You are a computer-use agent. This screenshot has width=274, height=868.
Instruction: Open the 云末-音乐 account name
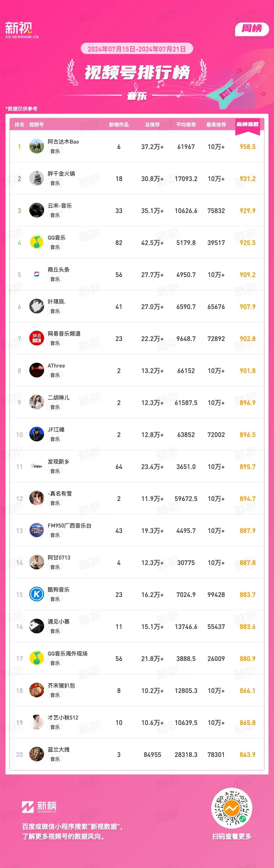click(60, 206)
